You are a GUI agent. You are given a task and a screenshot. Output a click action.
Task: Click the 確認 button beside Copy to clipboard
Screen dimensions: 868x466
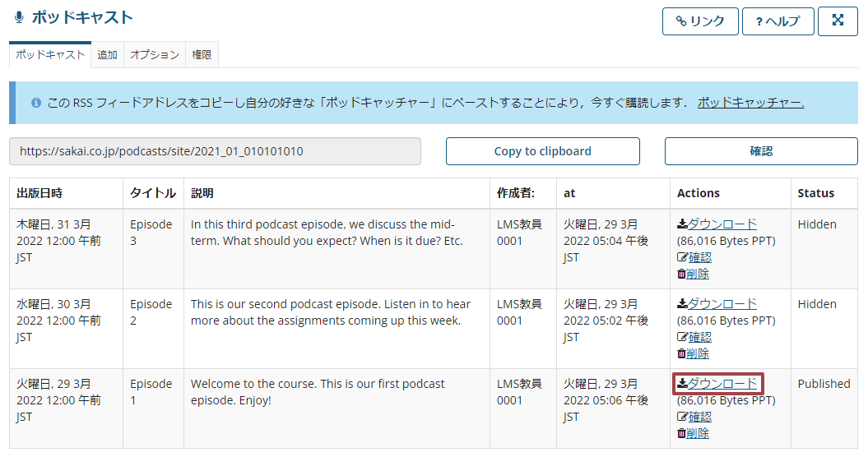761,151
